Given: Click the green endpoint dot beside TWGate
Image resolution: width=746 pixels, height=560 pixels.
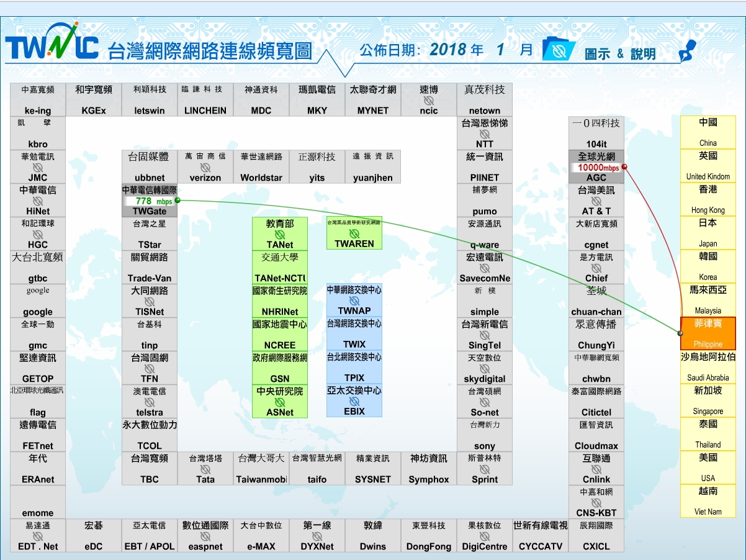Looking at the screenshot, I should click(178, 201).
